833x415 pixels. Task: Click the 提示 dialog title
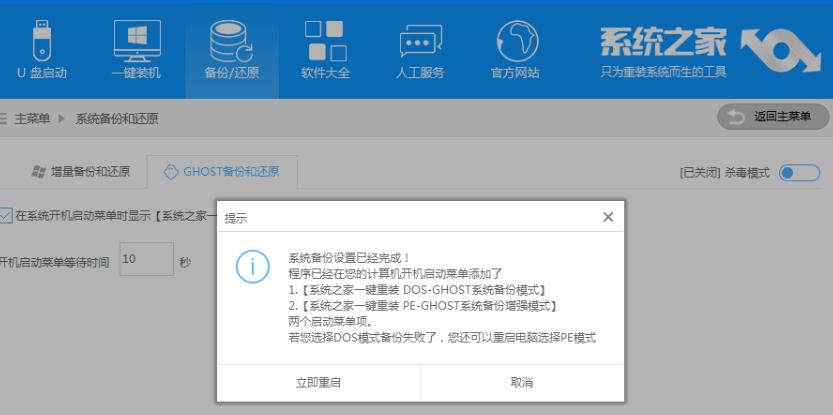click(x=236, y=218)
